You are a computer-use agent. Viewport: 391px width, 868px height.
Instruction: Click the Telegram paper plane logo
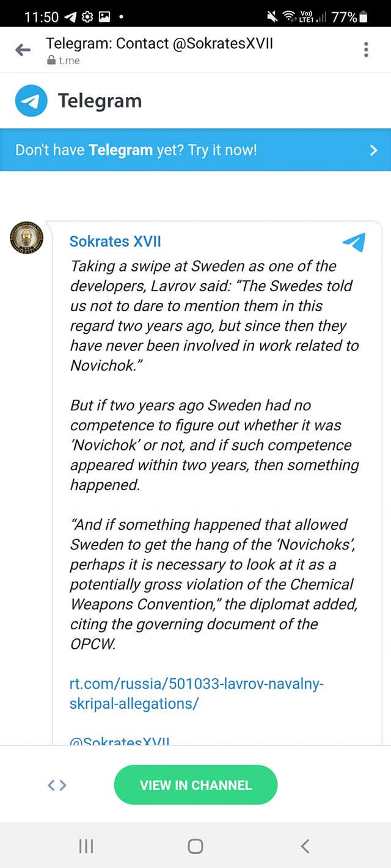[x=29, y=100]
